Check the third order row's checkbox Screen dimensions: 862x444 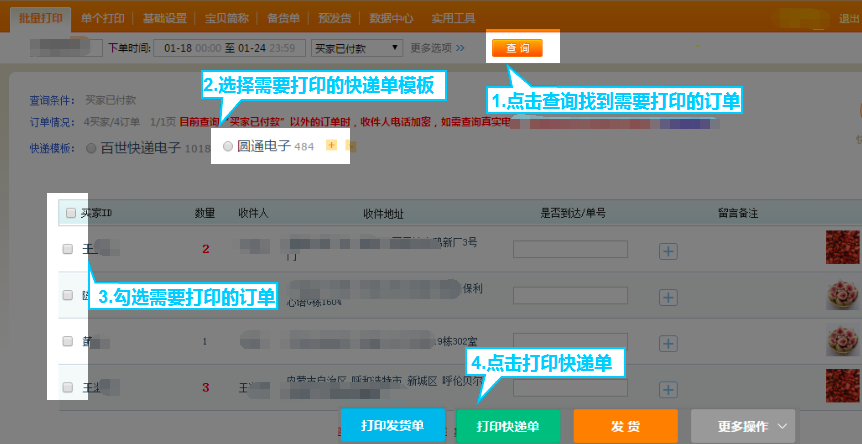click(68, 341)
